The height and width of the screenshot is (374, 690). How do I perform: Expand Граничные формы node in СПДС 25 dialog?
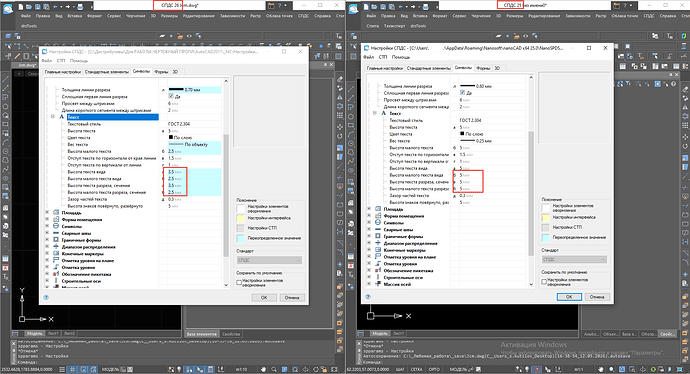369,236
